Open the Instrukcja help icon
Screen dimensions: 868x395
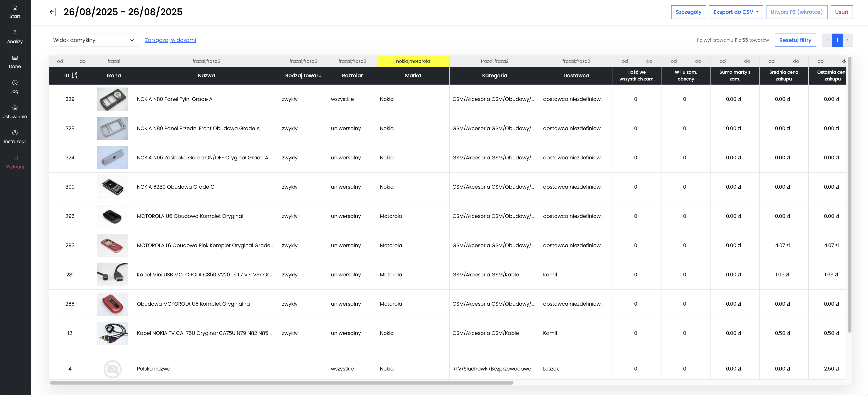(x=15, y=133)
